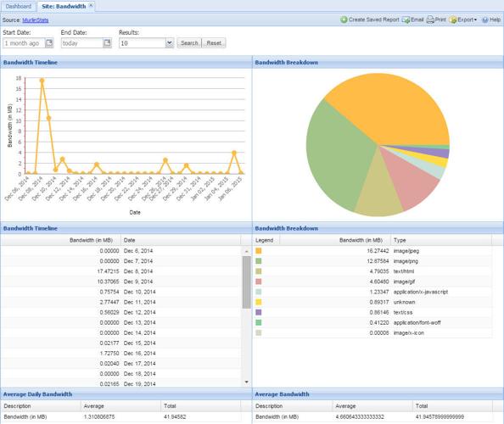Click the Help question mark icon
The width and height of the screenshot is (504, 424).
485,20
